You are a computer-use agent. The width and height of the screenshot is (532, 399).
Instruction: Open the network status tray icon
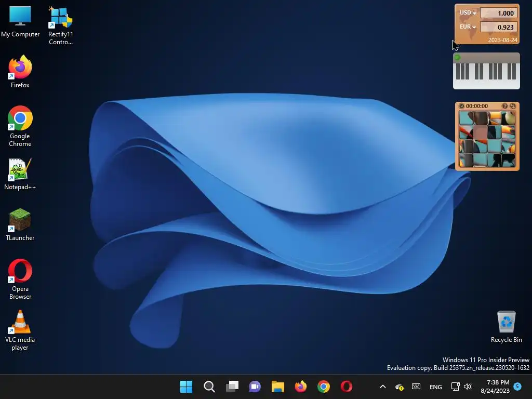coord(455,387)
